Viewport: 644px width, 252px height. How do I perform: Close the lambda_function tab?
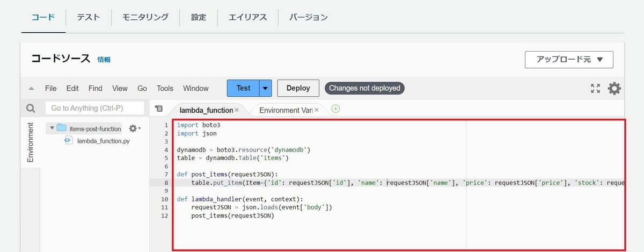coord(237,110)
